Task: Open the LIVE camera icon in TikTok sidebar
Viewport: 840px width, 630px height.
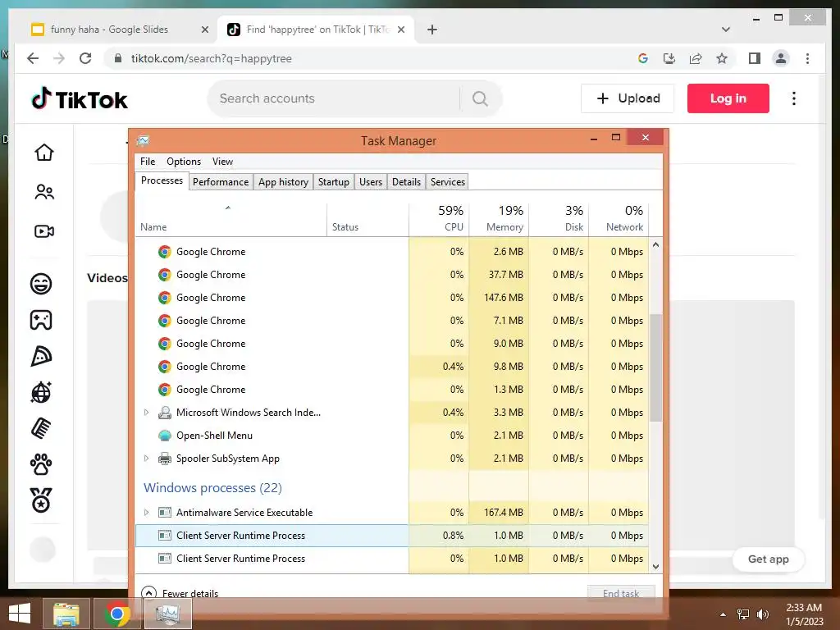Action: click(44, 231)
